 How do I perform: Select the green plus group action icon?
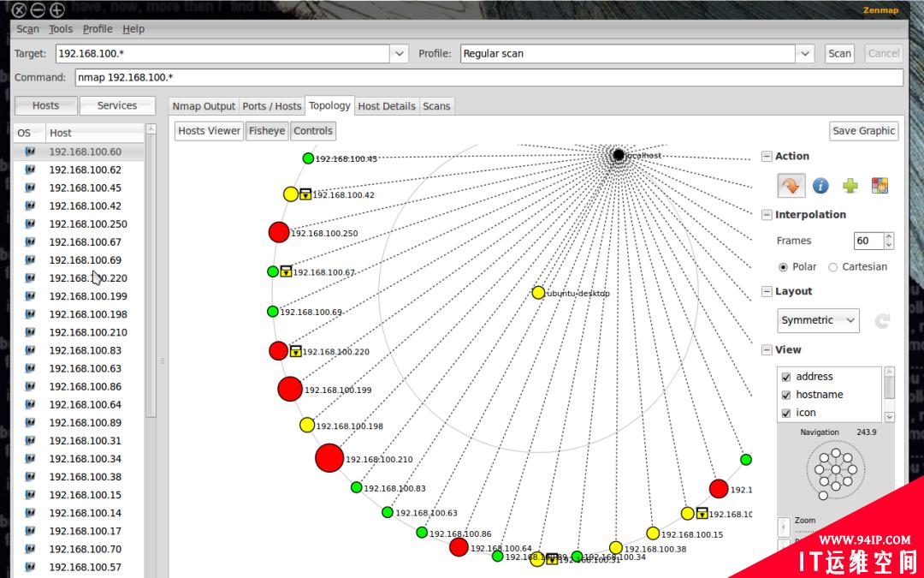point(850,186)
